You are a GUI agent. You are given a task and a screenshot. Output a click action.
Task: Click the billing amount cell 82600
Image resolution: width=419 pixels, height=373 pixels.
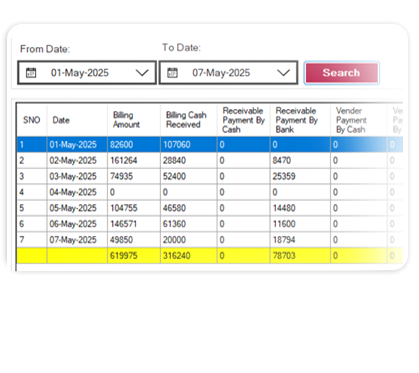point(134,144)
